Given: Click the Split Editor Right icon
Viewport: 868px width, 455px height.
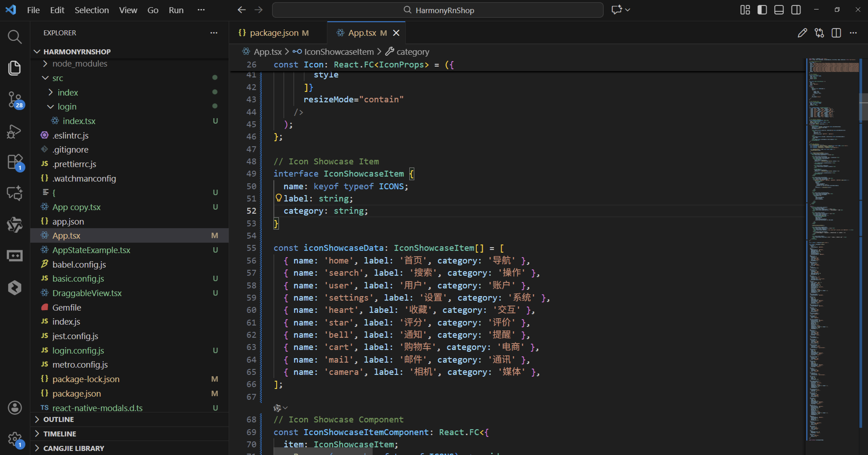Looking at the screenshot, I should [836, 33].
